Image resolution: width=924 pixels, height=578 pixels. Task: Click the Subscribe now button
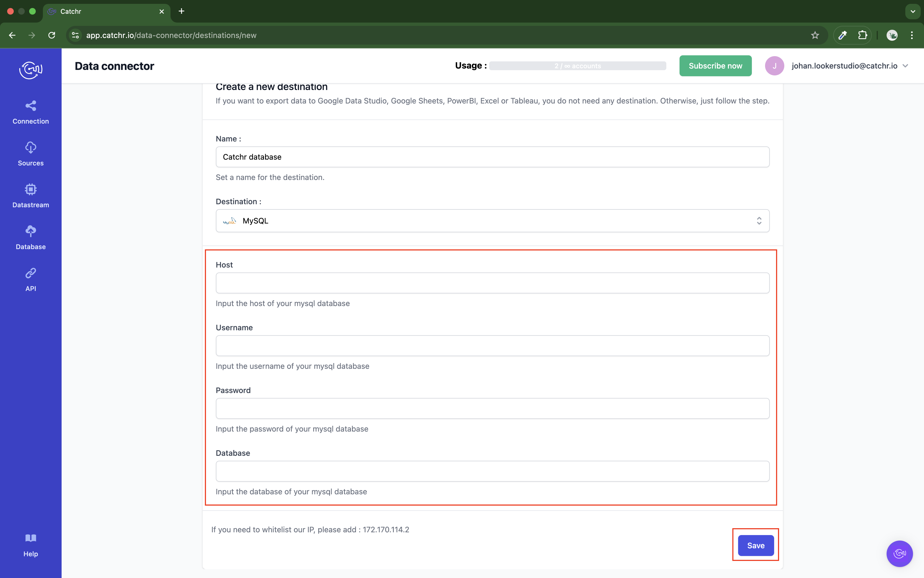point(715,66)
